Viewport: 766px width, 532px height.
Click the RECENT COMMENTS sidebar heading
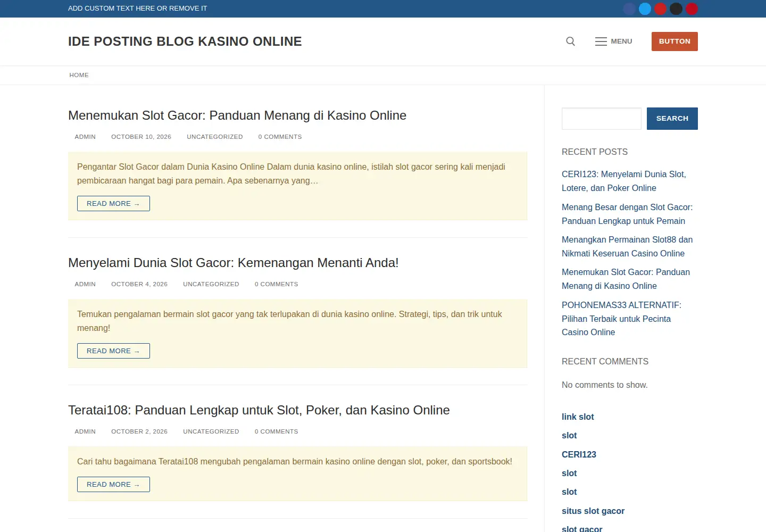[x=605, y=362]
